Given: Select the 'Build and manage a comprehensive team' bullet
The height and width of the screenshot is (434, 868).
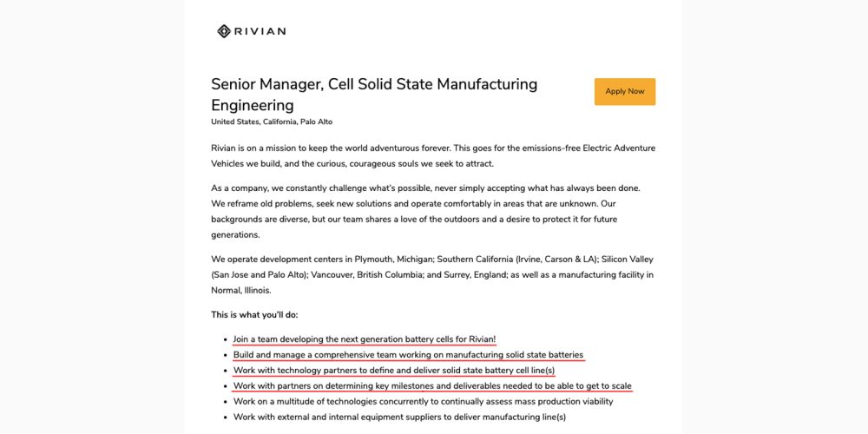Looking at the screenshot, I should pyautogui.click(x=408, y=355).
